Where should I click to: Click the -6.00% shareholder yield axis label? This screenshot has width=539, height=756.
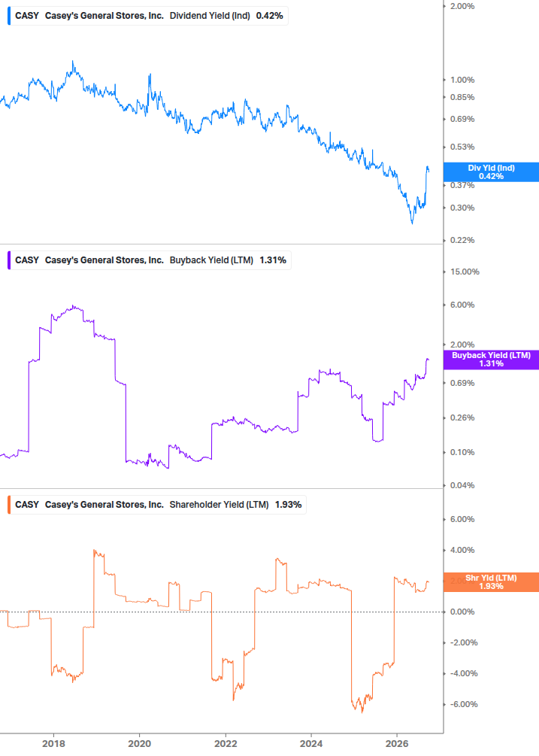[x=463, y=705]
